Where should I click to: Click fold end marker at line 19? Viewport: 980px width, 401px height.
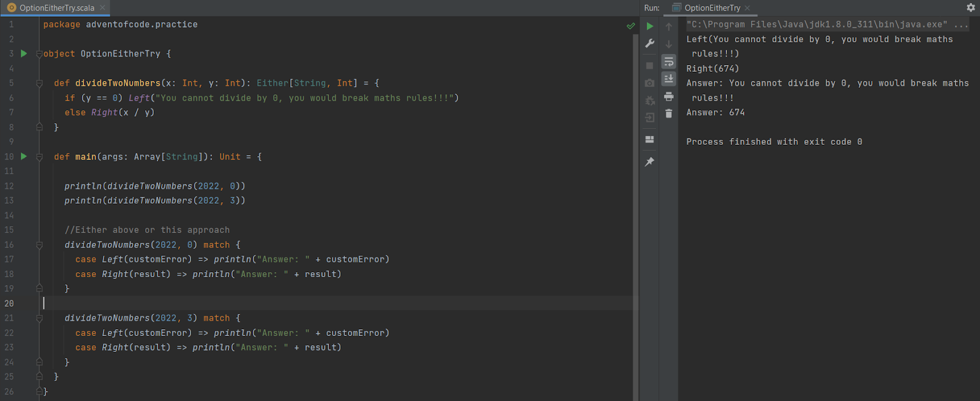pyautogui.click(x=39, y=288)
